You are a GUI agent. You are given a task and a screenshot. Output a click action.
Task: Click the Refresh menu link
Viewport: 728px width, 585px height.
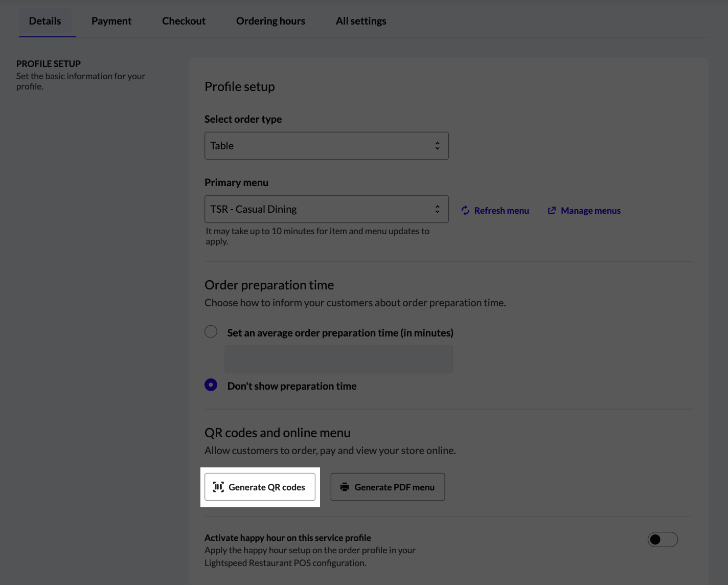click(x=502, y=210)
